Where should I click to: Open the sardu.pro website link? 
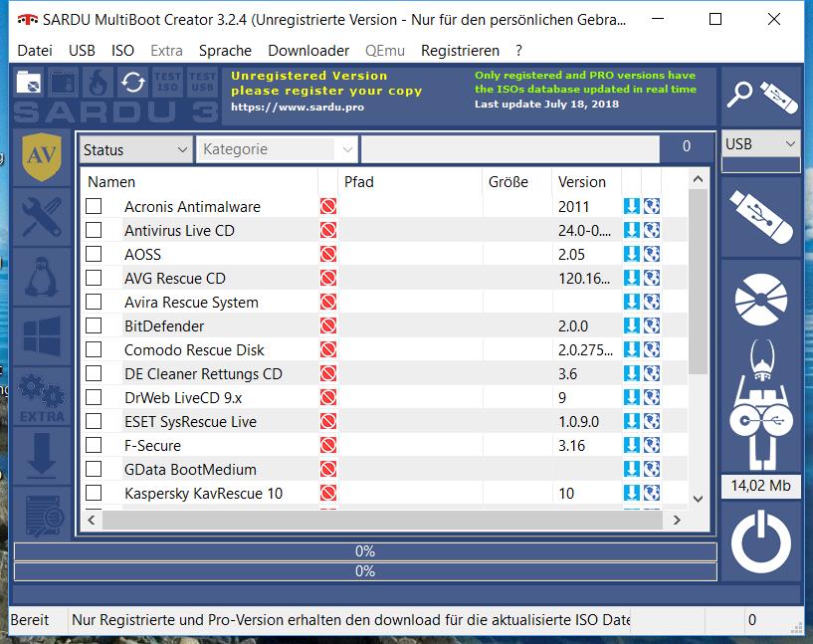tap(298, 107)
